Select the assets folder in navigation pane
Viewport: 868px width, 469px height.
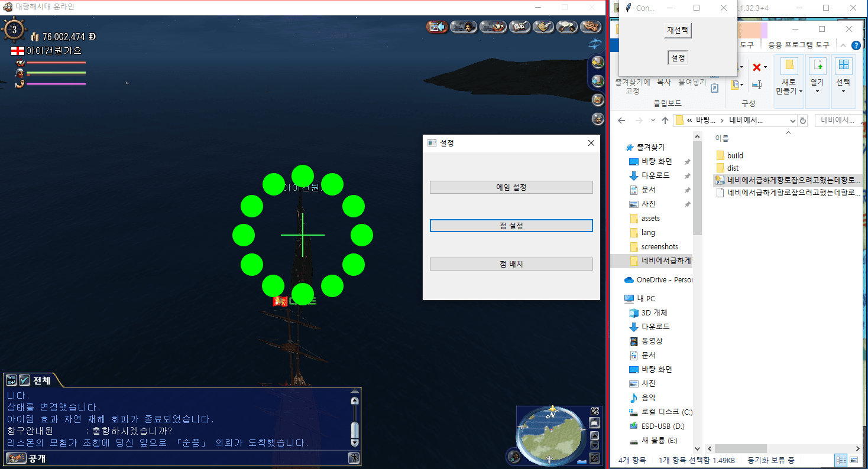644,218
